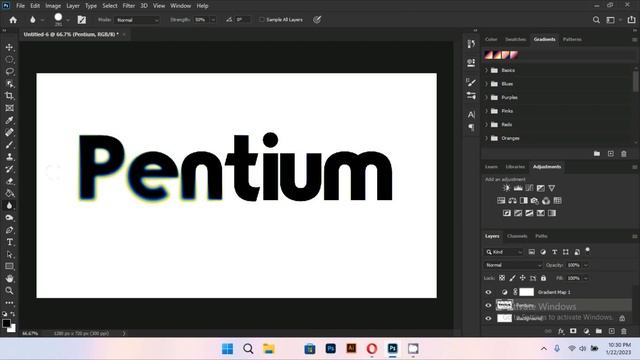The width and height of the screenshot is (640, 360).
Task: Select the Healing Brush tool
Action: pos(9,133)
